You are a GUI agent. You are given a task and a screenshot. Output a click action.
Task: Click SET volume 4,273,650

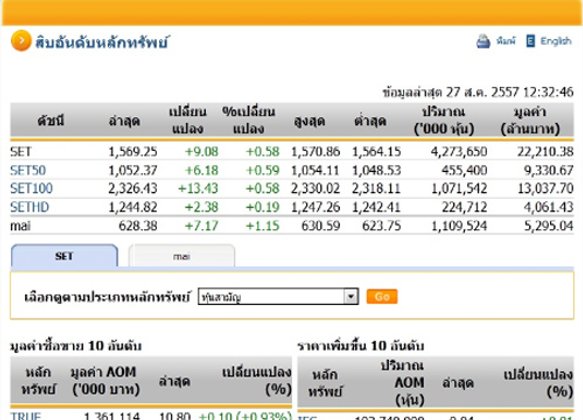point(459,152)
